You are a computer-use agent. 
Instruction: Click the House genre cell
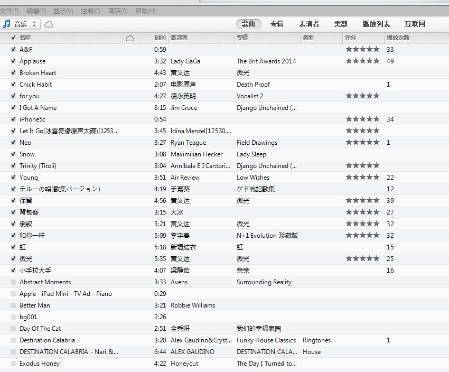click(312, 352)
